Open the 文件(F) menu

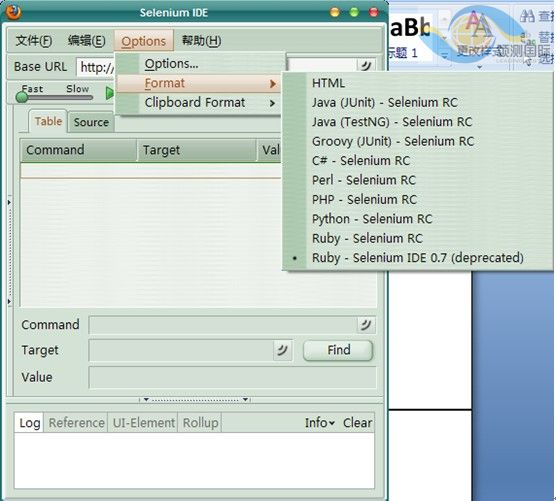[x=34, y=41]
